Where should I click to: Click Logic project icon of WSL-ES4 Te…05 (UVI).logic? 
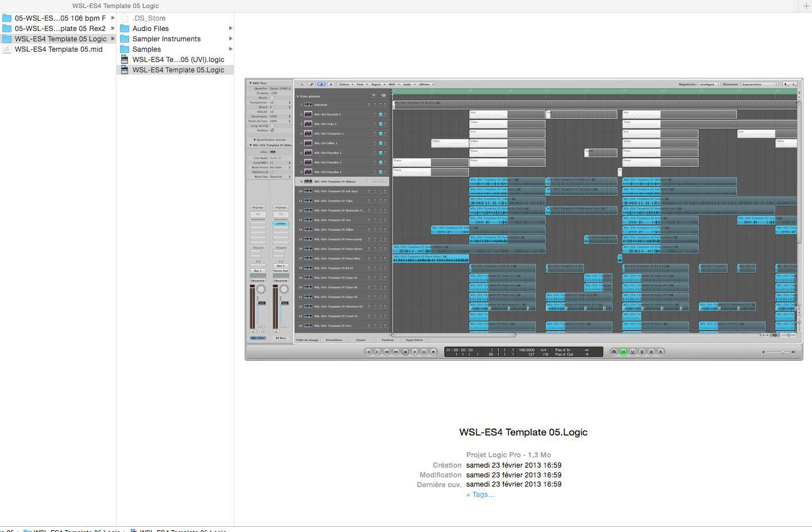click(125, 59)
